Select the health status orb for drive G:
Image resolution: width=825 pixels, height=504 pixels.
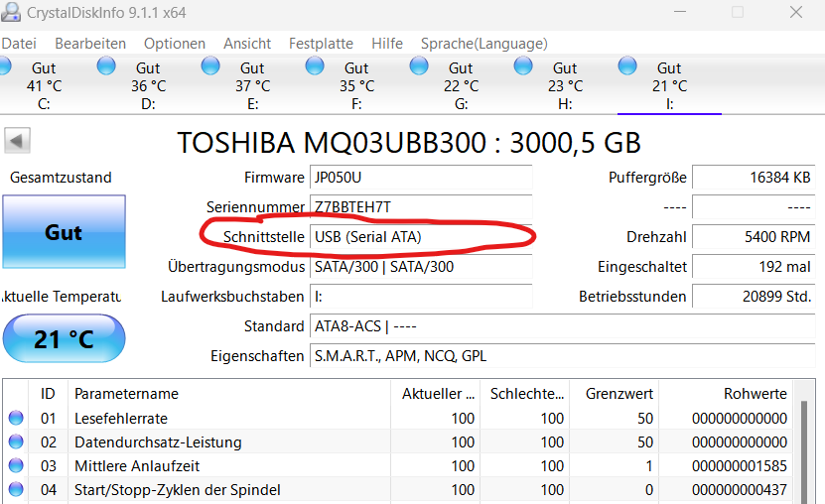pos(419,66)
